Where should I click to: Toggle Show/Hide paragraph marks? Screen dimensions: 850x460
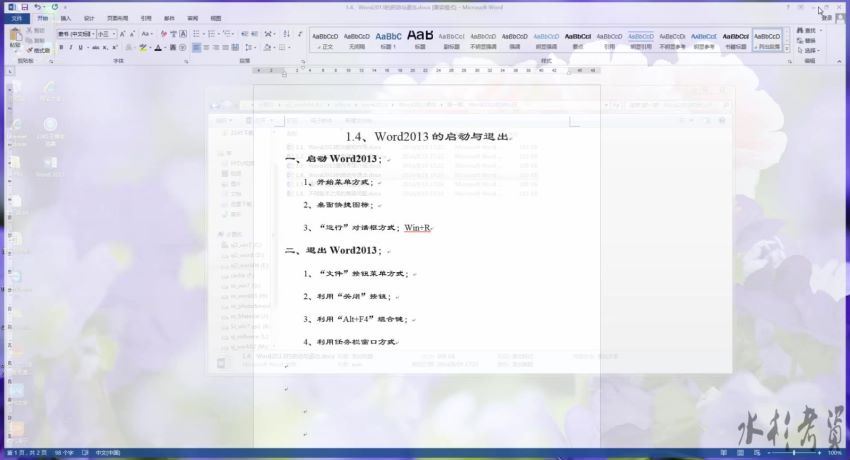tap(300, 34)
